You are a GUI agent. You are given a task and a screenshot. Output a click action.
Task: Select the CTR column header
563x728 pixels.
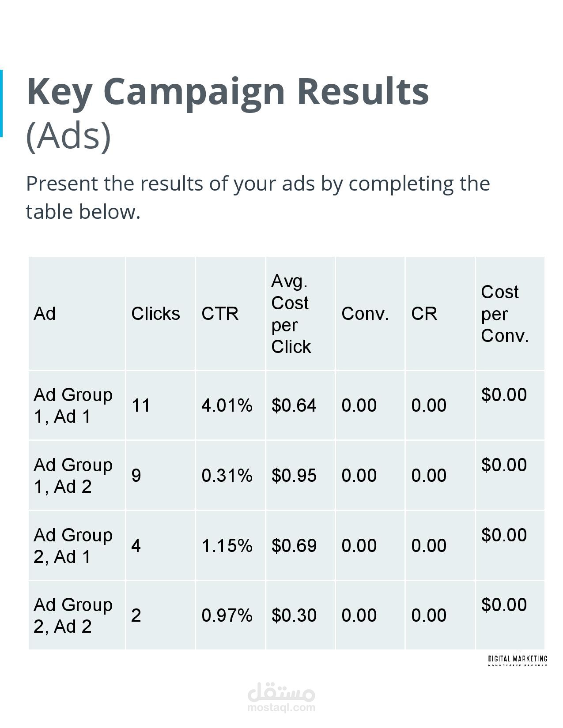tap(220, 314)
